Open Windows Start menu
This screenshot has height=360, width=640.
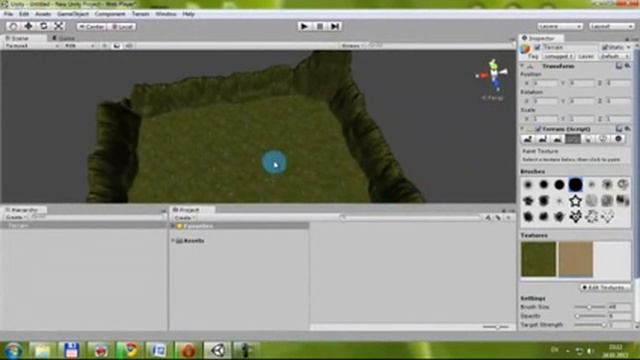point(13,351)
